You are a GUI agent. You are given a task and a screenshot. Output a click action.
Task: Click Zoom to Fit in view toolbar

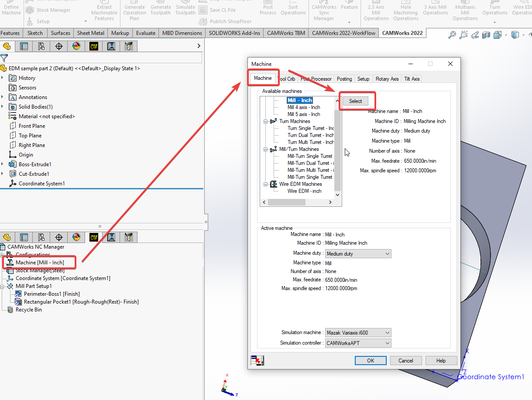tap(452, 35)
